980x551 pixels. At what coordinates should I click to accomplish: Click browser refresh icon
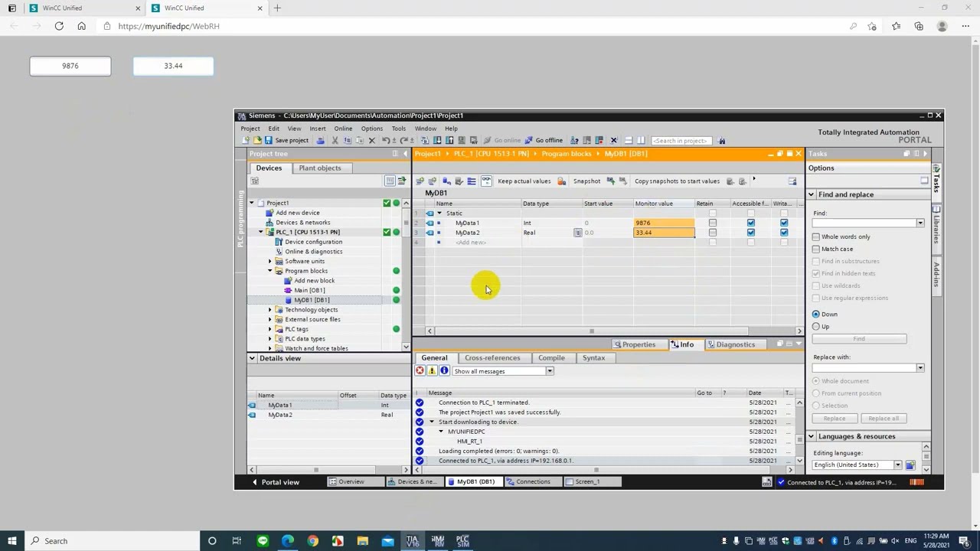point(59,26)
